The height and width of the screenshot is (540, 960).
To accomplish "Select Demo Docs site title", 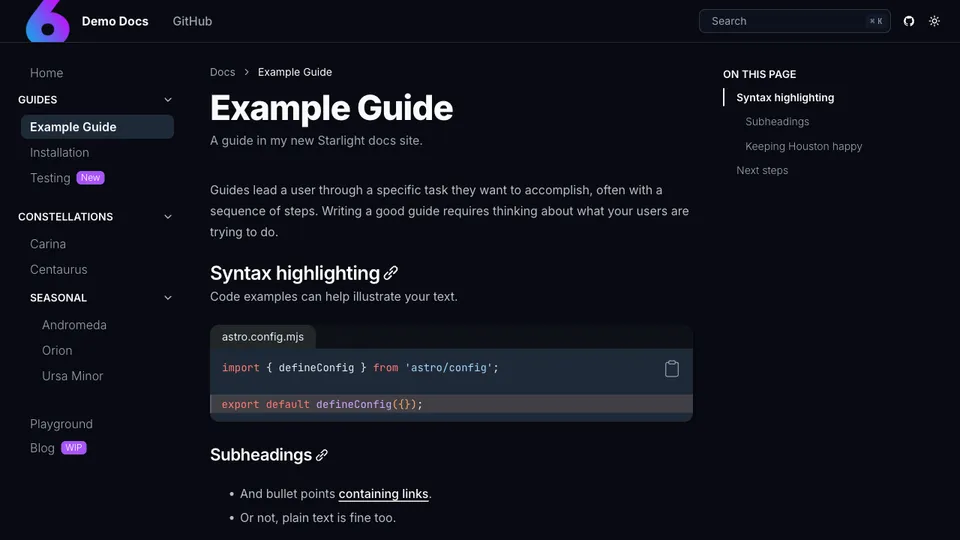I will [x=115, y=21].
